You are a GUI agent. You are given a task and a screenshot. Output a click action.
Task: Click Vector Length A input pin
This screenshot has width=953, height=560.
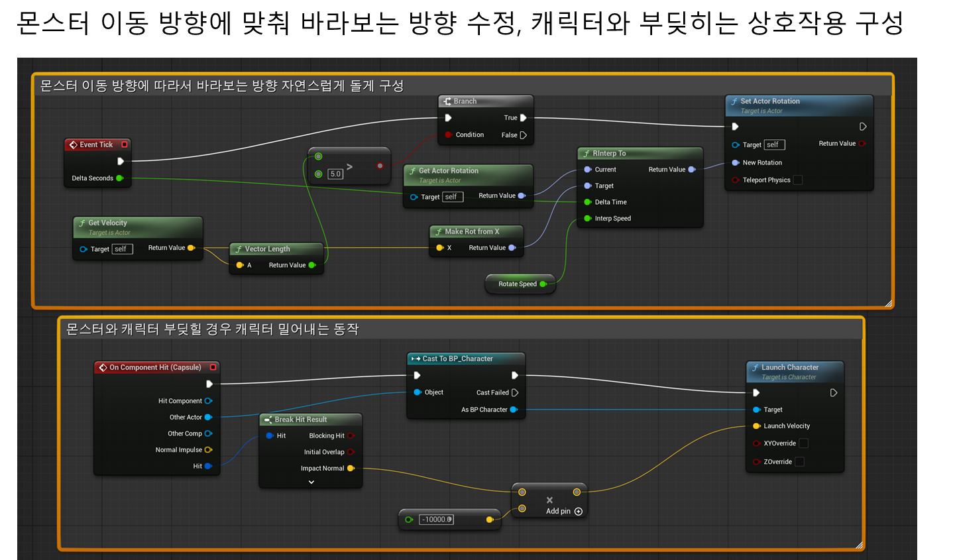click(240, 265)
